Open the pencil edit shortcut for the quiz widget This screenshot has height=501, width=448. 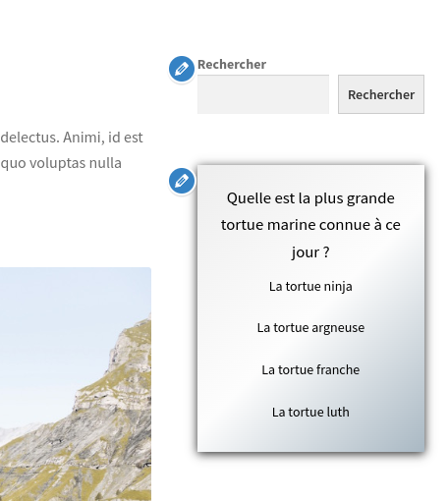click(182, 181)
